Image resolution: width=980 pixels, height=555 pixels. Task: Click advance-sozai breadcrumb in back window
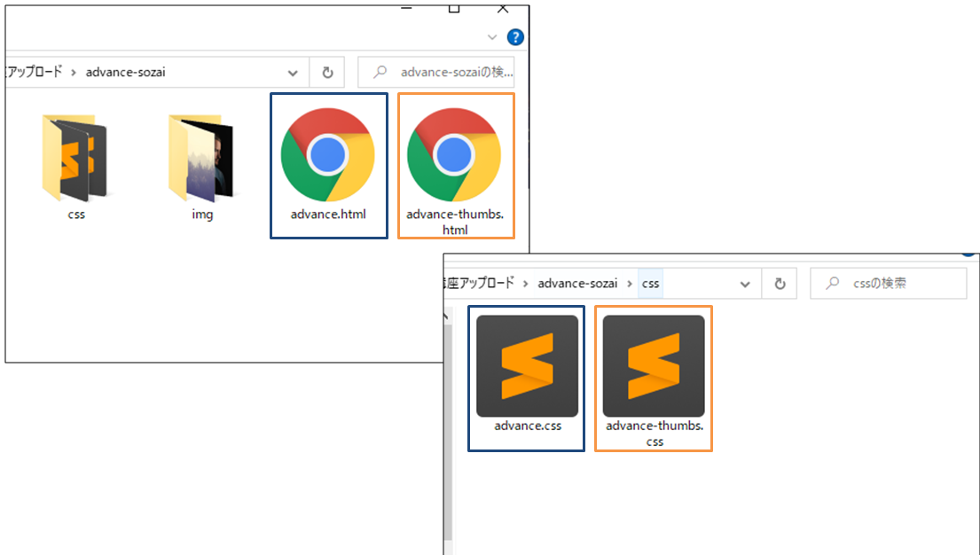[126, 72]
